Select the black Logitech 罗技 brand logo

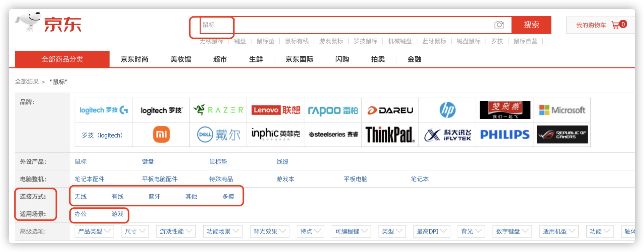(x=161, y=110)
